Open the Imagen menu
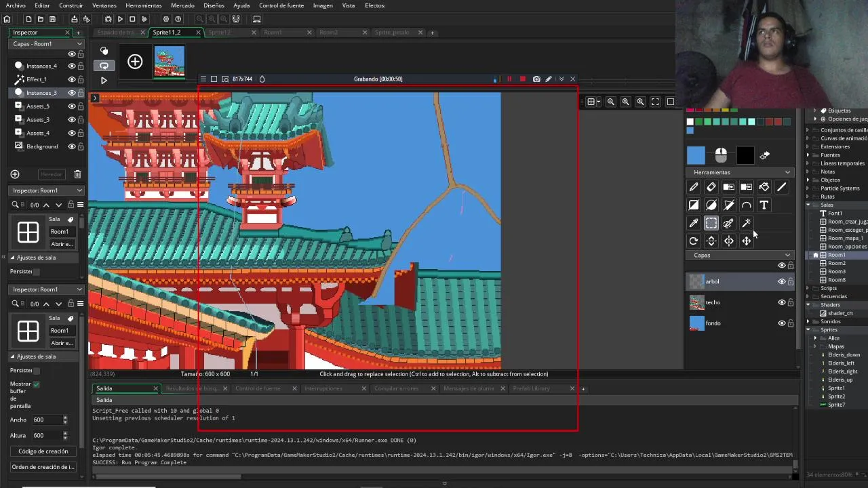Image resolution: width=868 pixels, height=488 pixels. click(x=323, y=5)
